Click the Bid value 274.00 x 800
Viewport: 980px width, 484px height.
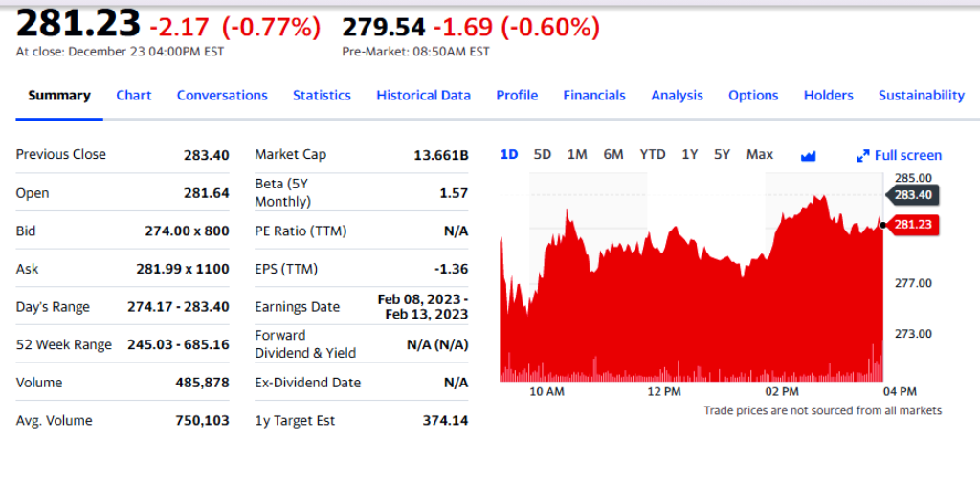click(x=187, y=231)
